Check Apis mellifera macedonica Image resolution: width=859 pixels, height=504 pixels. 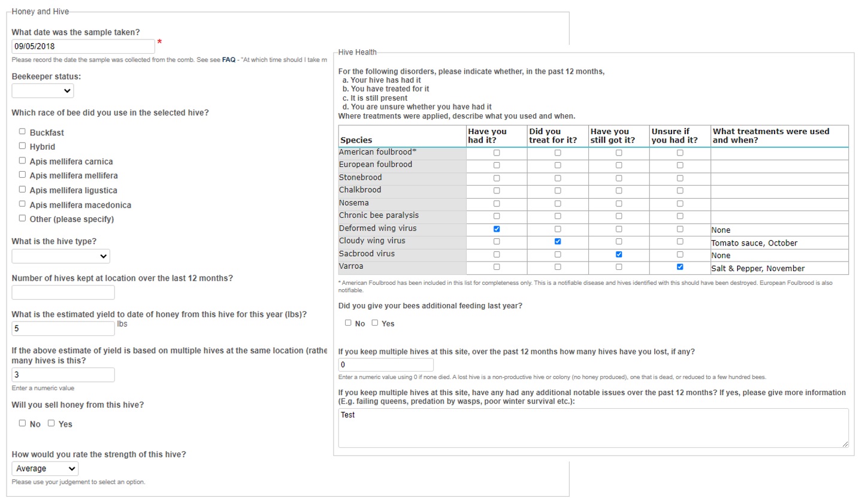(22, 204)
